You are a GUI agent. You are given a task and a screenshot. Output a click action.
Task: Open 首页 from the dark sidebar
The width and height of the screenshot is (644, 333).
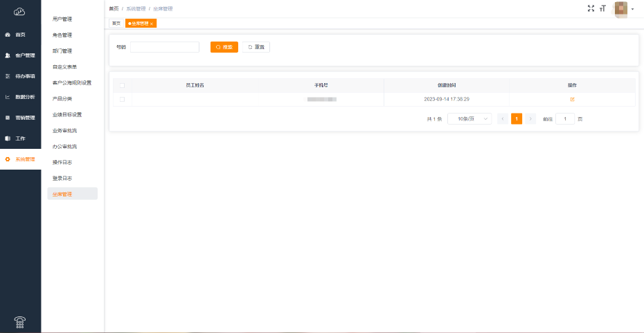coord(20,34)
